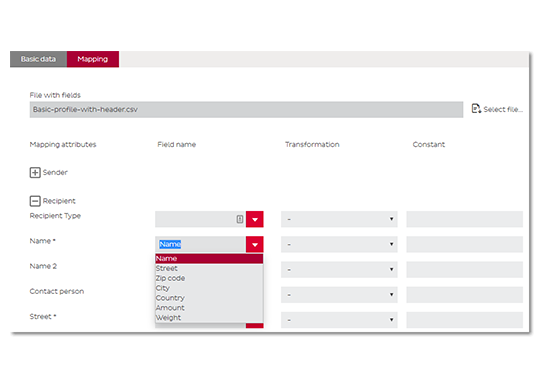This screenshot has height=388, width=544.
Task: Click the Transformation column header
Action: click(312, 144)
